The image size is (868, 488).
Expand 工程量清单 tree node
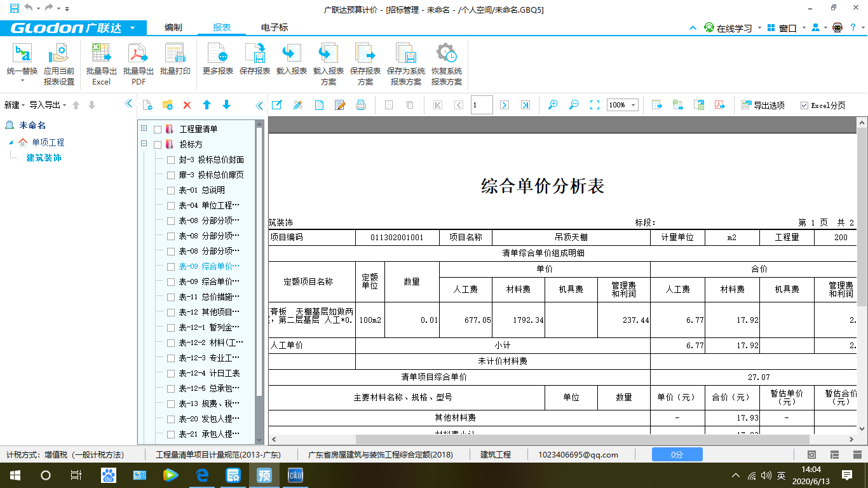click(x=144, y=128)
